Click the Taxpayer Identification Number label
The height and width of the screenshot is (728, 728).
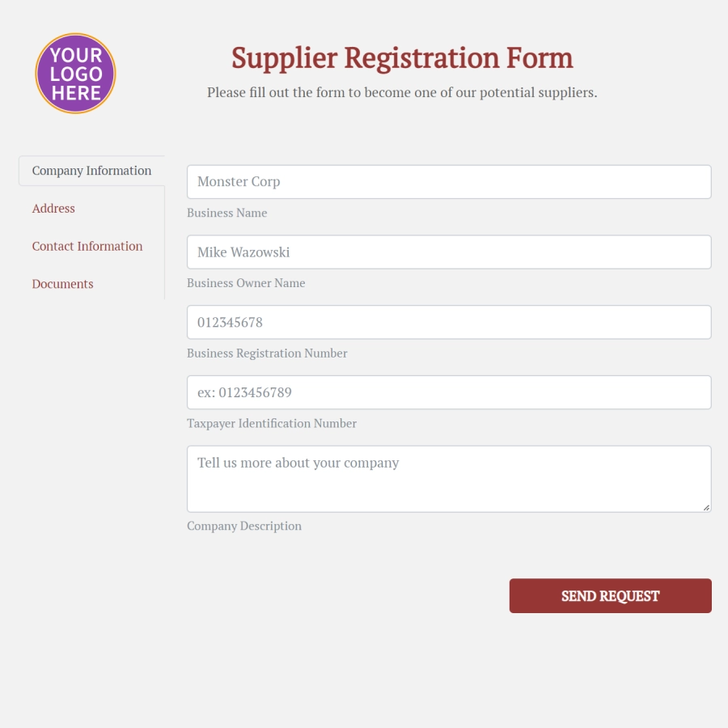coord(271,423)
